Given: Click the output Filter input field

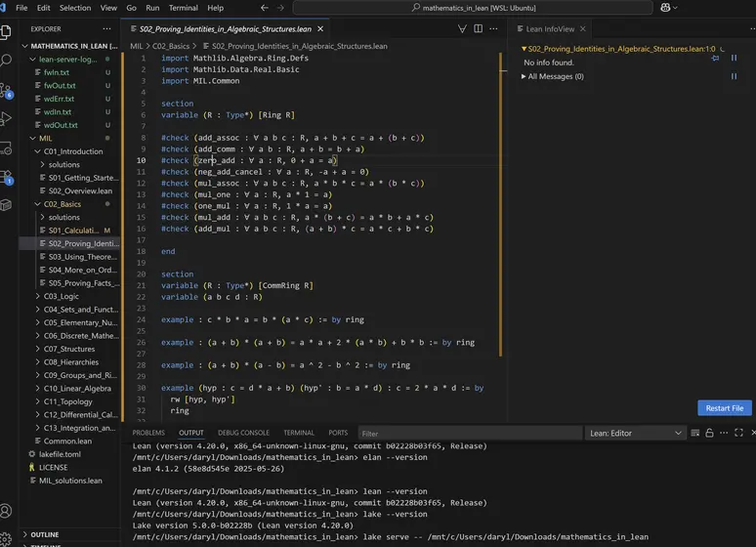Looking at the screenshot, I should 469,433.
